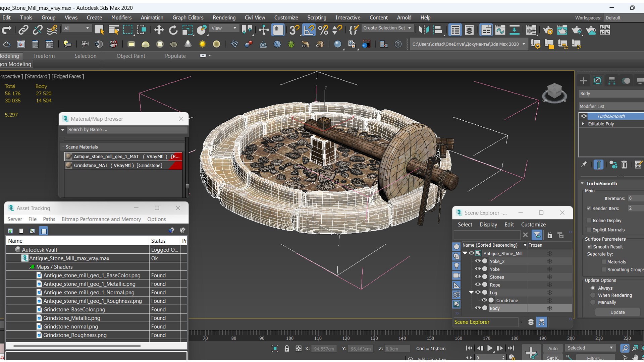Enable Separate by Materials checkbox

[604, 262]
